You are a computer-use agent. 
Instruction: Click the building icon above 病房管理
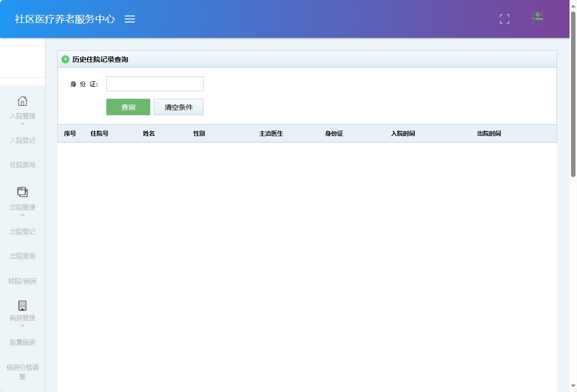(x=22, y=305)
